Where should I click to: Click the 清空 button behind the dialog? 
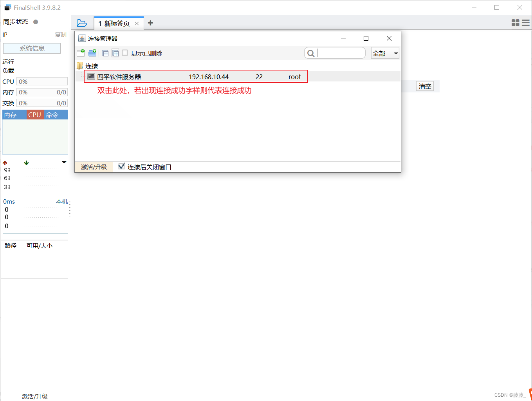point(425,86)
